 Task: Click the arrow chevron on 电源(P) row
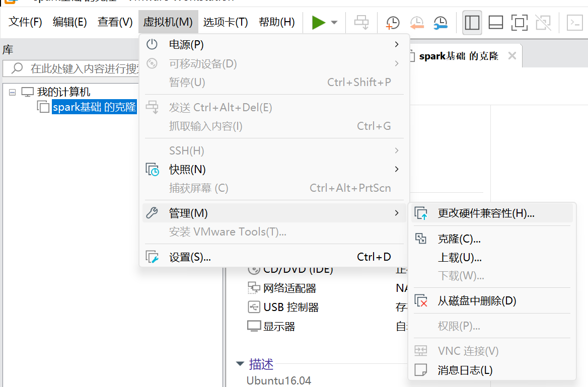(397, 45)
